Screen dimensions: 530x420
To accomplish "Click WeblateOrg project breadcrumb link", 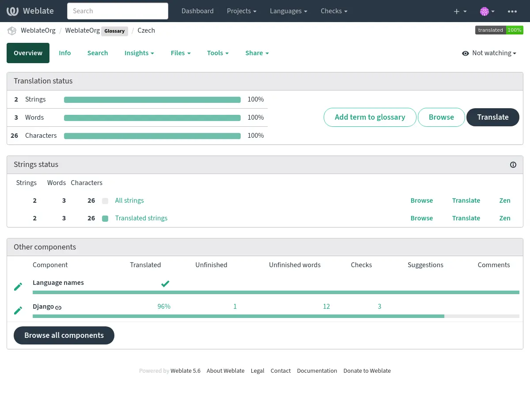I will [38, 30].
